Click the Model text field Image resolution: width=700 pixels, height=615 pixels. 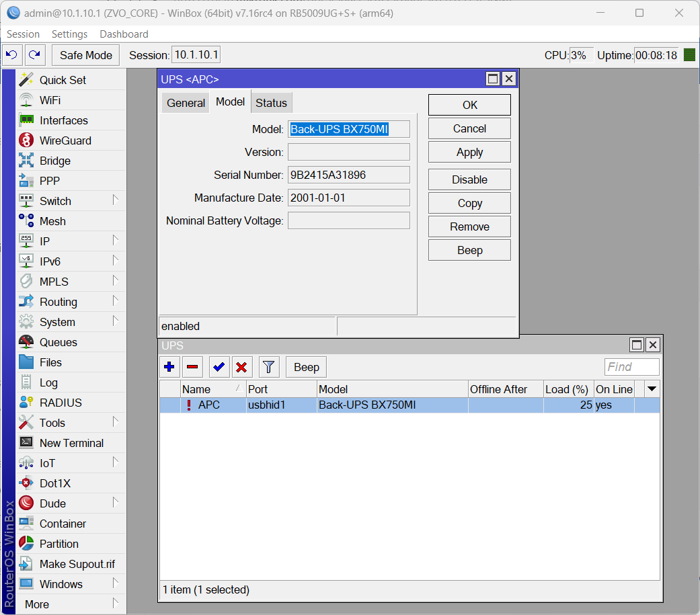pos(349,130)
